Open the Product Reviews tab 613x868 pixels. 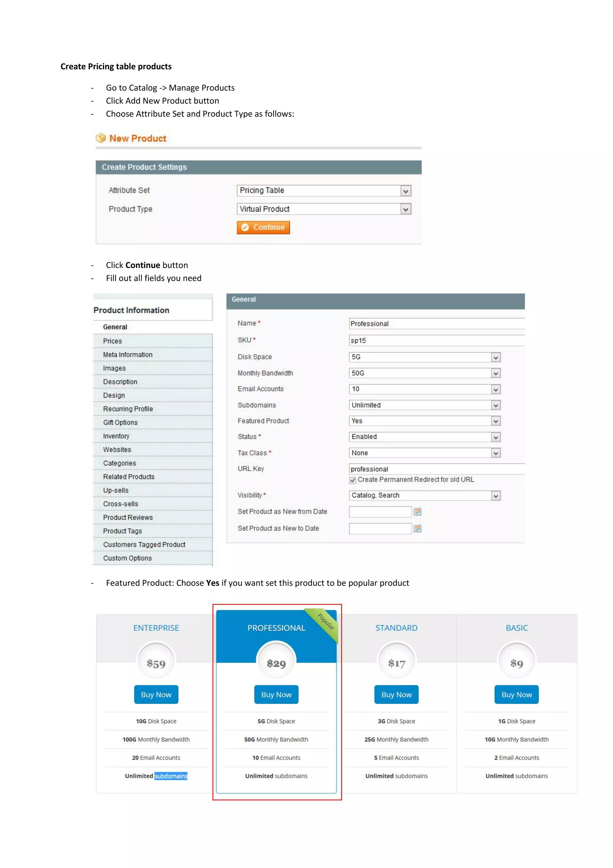(153, 518)
